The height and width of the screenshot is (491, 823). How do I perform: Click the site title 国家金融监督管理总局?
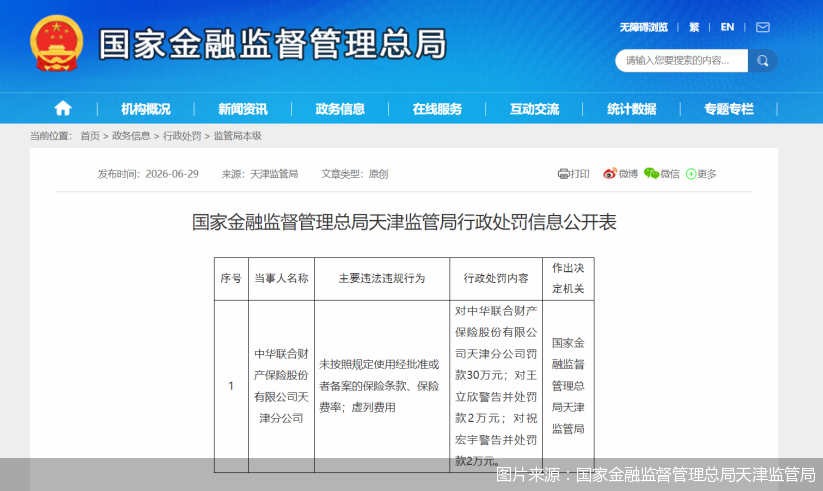click(x=273, y=44)
